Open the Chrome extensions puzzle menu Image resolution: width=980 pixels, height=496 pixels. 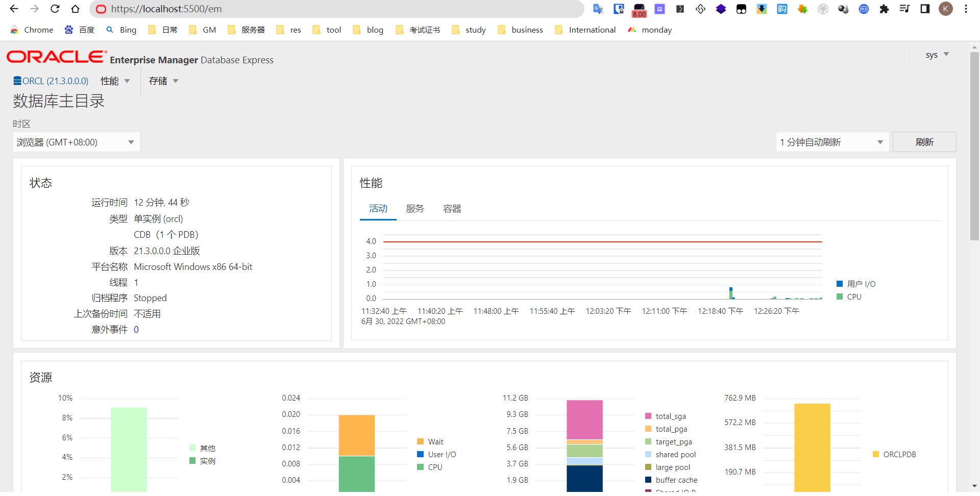pyautogui.click(x=884, y=9)
